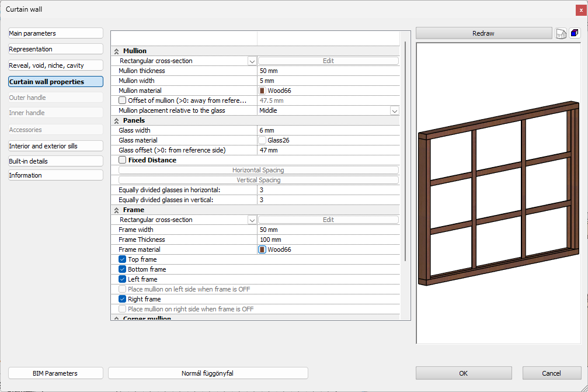Uncheck the Left frame checkbox
The width and height of the screenshot is (588, 392).
coord(122,279)
